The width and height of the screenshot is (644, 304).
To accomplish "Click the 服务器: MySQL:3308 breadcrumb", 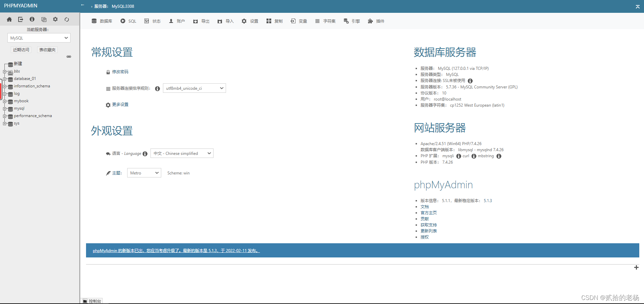I will 114,6.
